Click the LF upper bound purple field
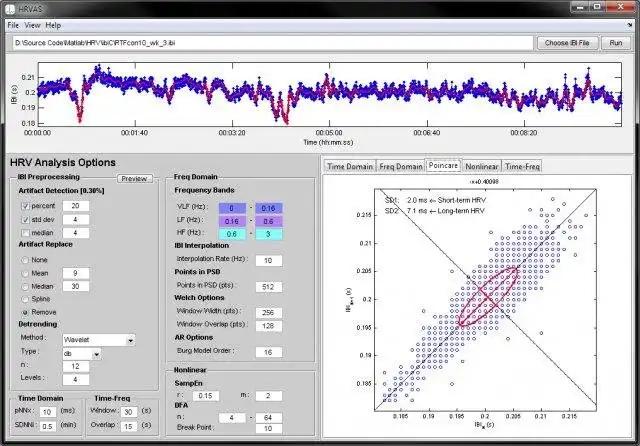The height and width of the screenshot is (446, 640). click(x=269, y=221)
